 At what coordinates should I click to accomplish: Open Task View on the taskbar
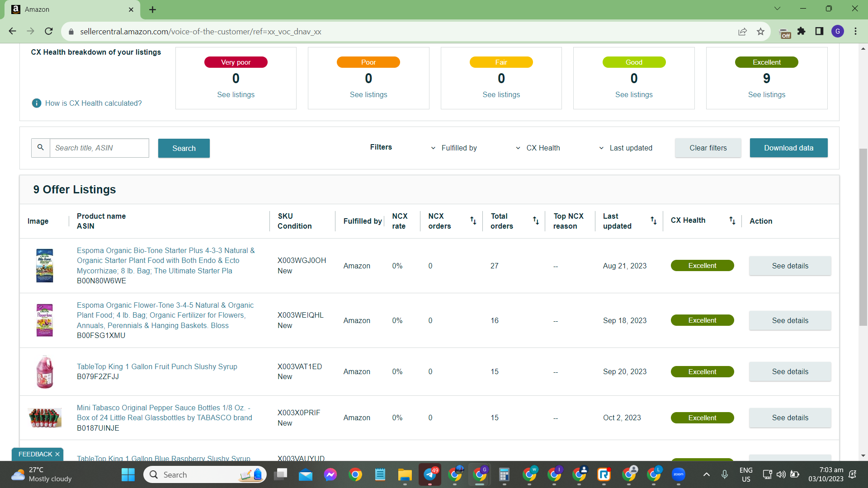[x=281, y=474]
